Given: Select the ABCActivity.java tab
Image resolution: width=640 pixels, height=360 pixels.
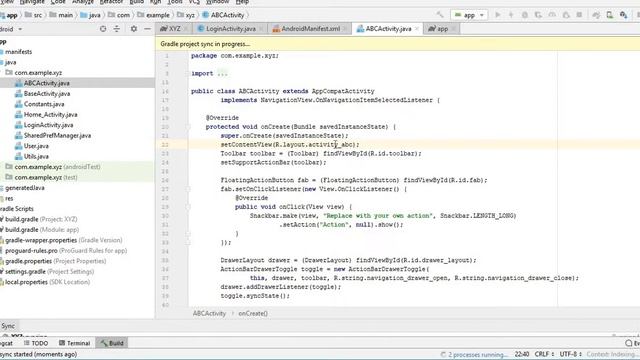Looking at the screenshot, I should pyautogui.click(x=388, y=29).
